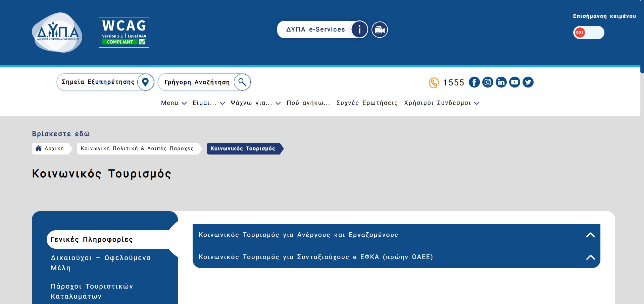This screenshot has height=304, width=644.
Task: Click the location pin icon in Σημεία Εξυπηρέτησης
Action: pos(145,82)
